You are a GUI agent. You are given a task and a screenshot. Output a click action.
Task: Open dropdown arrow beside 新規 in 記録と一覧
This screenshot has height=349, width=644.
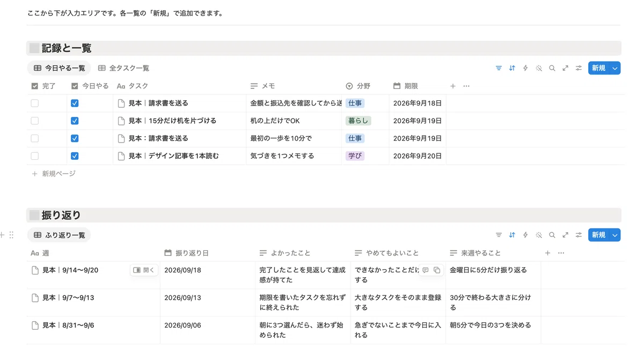[615, 68]
